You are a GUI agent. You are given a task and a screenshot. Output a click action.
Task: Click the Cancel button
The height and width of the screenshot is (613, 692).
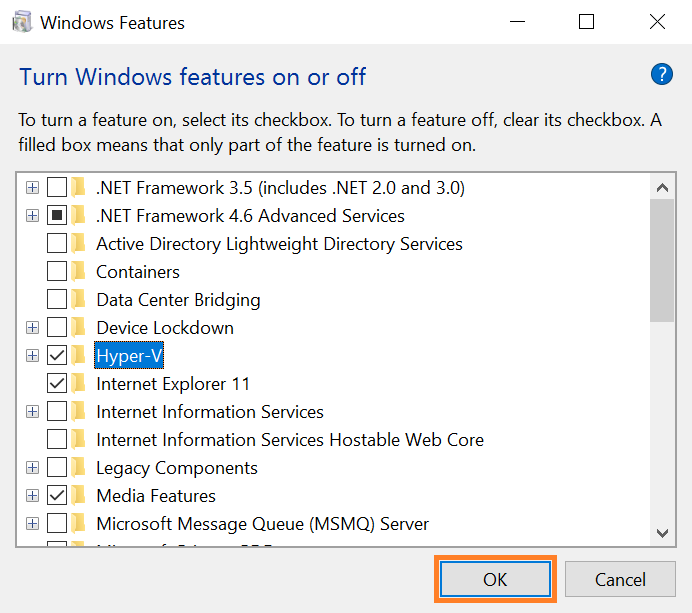pyautogui.click(x=620, y=579)
